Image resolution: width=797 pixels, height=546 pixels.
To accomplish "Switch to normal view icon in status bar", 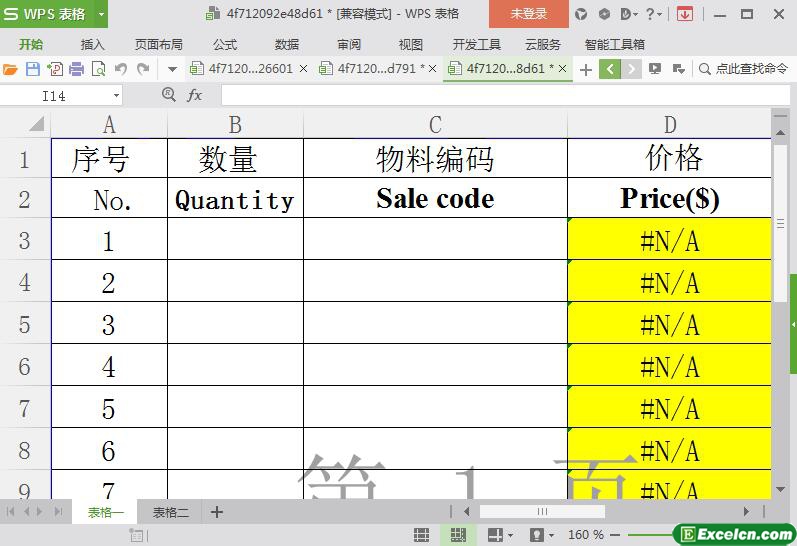I will [x=421, y=535].
